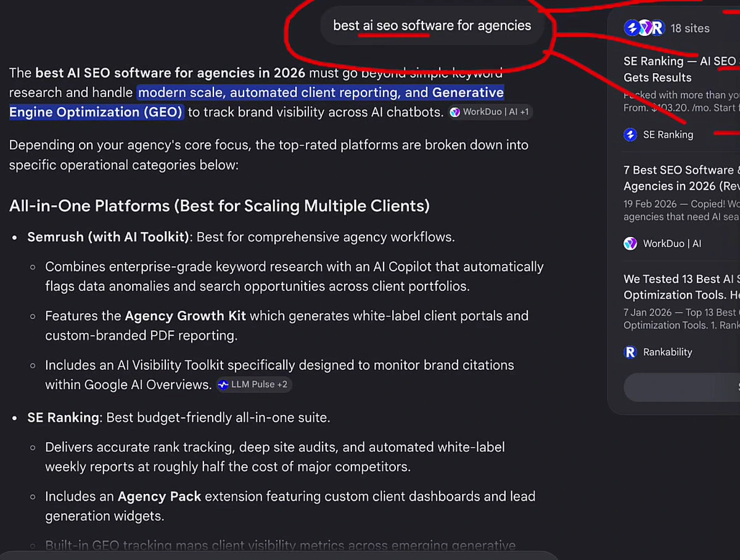The height and width of the screenshot is (560, 740).
Task: Click the bold 'Agency Pack' text
Action: tap(160, 496)
